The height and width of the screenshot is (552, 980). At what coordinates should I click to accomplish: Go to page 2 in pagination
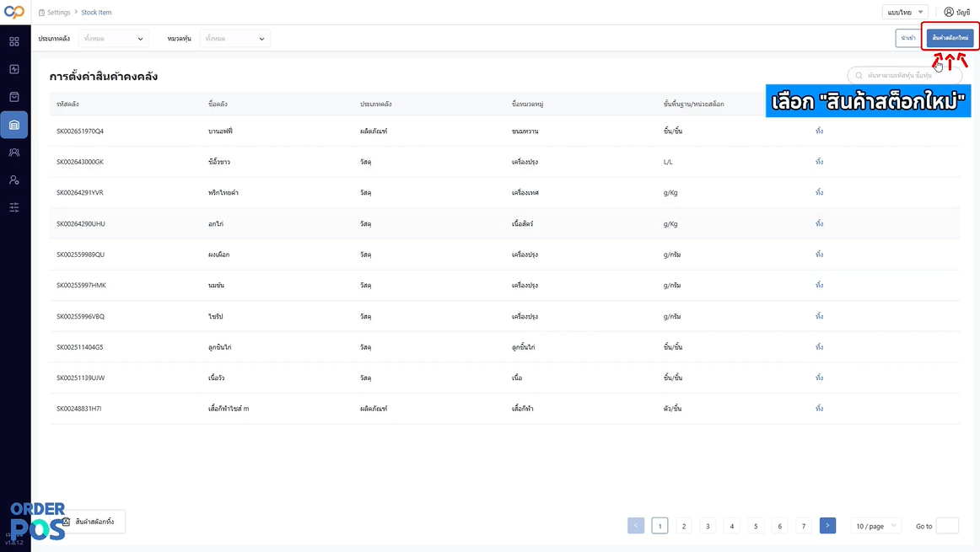click(x=684, y=526)
